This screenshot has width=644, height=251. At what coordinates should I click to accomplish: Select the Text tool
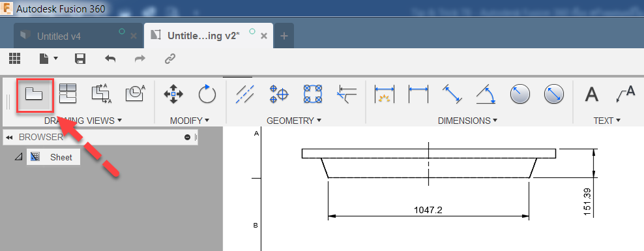(x=591, y=94)
